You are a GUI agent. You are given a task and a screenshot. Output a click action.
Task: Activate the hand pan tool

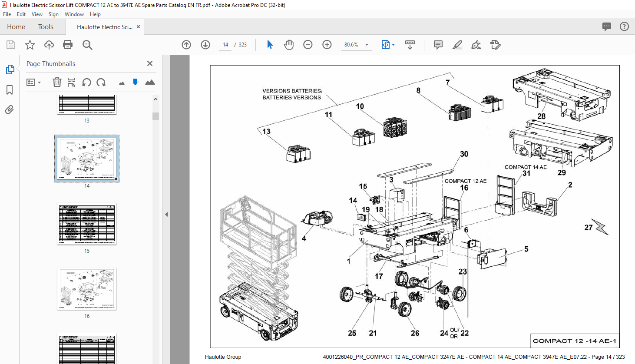pos(289,45)
